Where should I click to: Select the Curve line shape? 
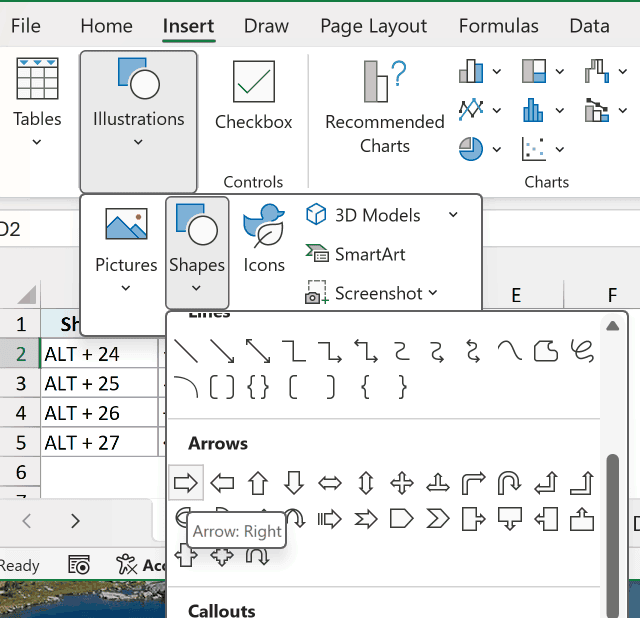(x=509, y=351)
